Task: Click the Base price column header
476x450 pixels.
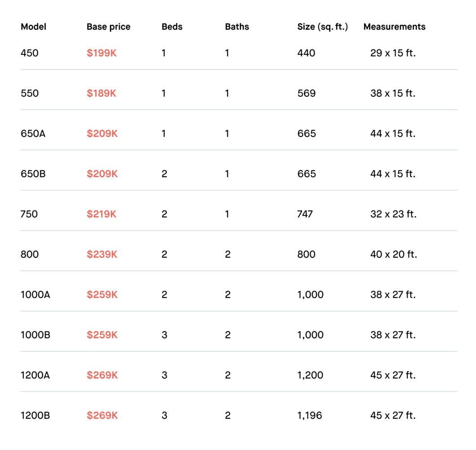Action: click(x=108, y=27)
